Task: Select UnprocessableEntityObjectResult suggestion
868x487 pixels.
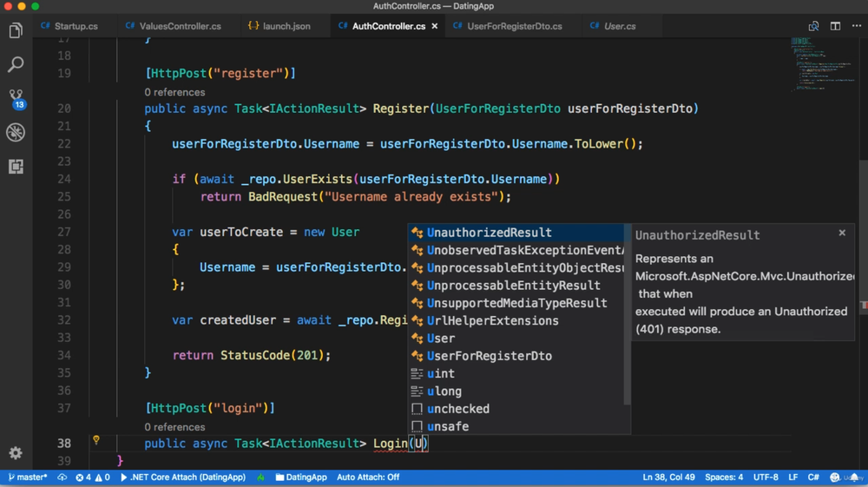Action: 516,268
